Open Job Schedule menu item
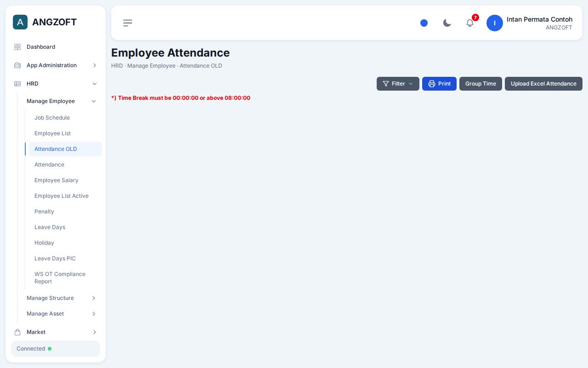The height and width of the screenshot is (368, 588). (x=65, y=118)
